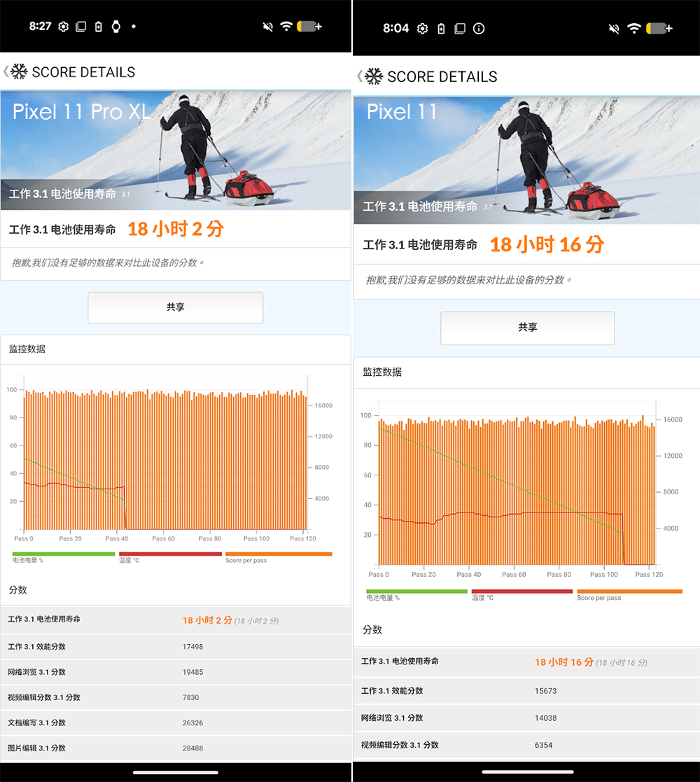Tap settings gear in the 8:27 status bar
This screenshot has width=700, height=782.
(x=63, y=27)
